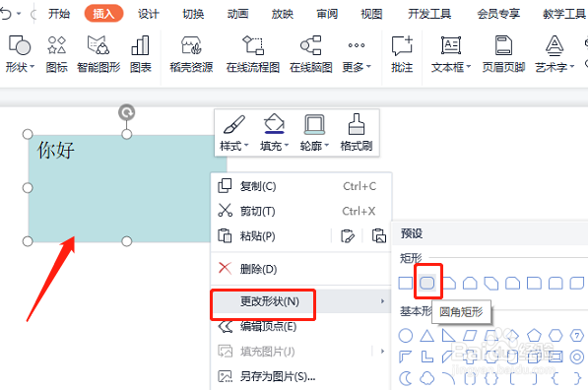This screenshot has height=390, width=588.
Task: Pick the plain rectangle shape
Action: tap(406, 283)
